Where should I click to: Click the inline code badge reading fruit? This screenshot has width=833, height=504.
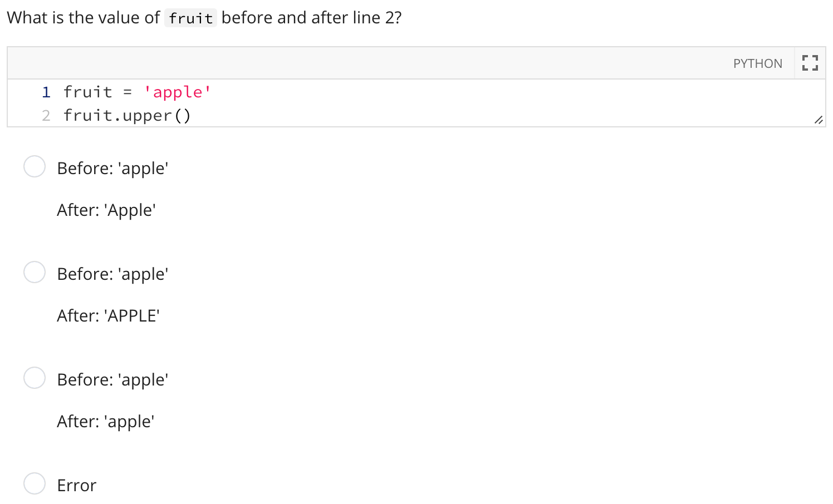190,17
